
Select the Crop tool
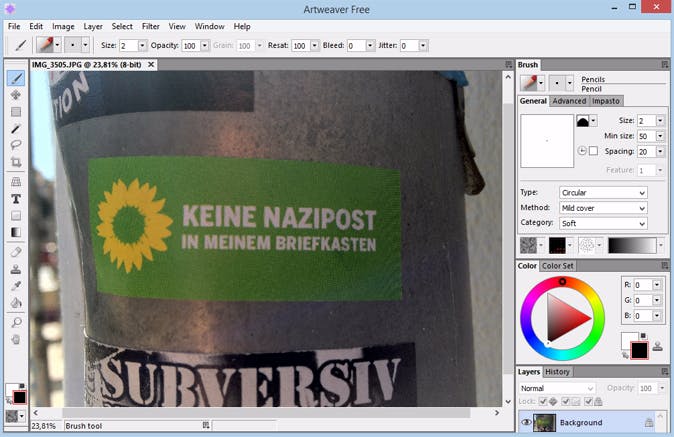tap(16, 162)
